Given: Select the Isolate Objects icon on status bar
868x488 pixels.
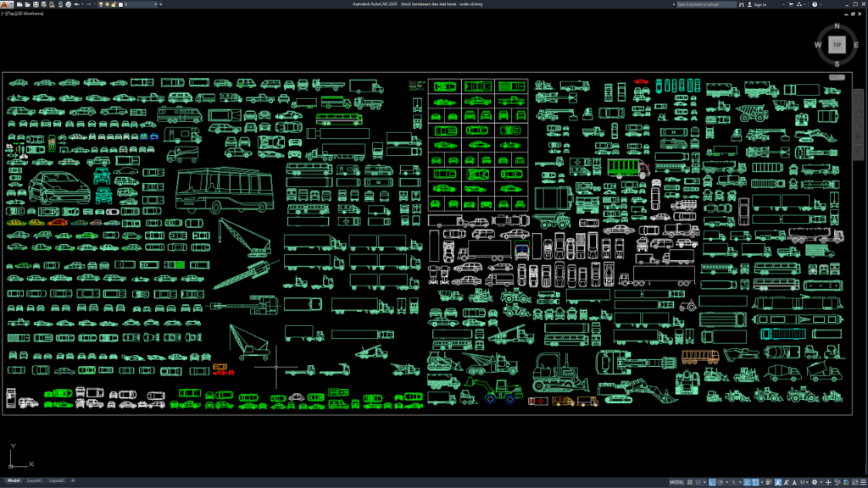Looking at the screenshot, I should [x=836, y=481].
